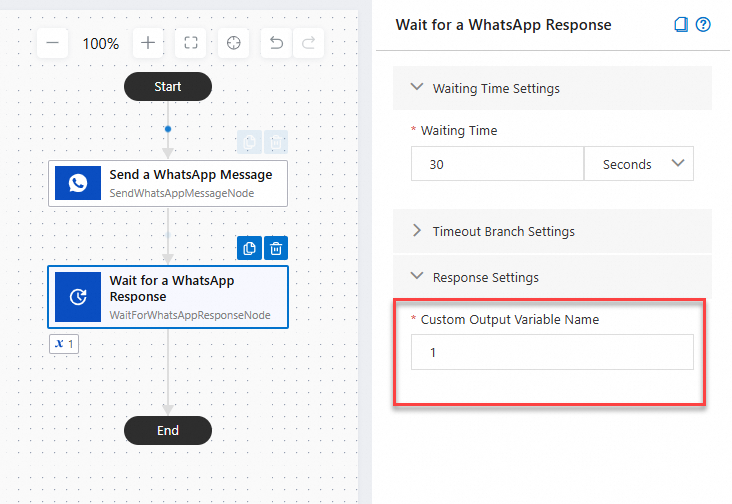The width and height of the screenshot is (732, 504).
Task: Click the faded trash icon above Send message node
Action: 276,142
